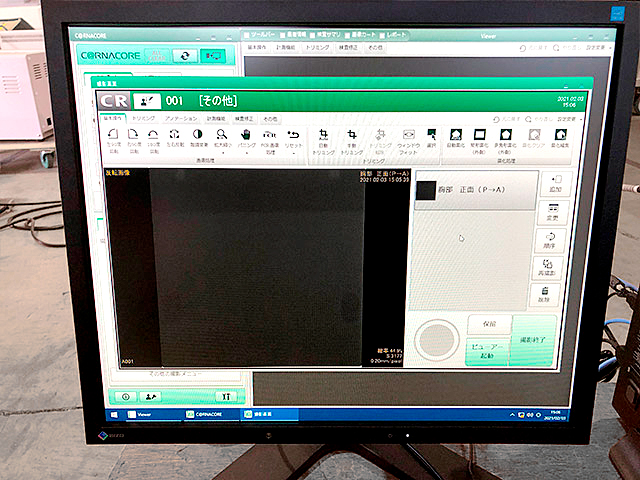Select the basic operations tab in front window
This screenshot has height=480, width=640.
point(112,118)
